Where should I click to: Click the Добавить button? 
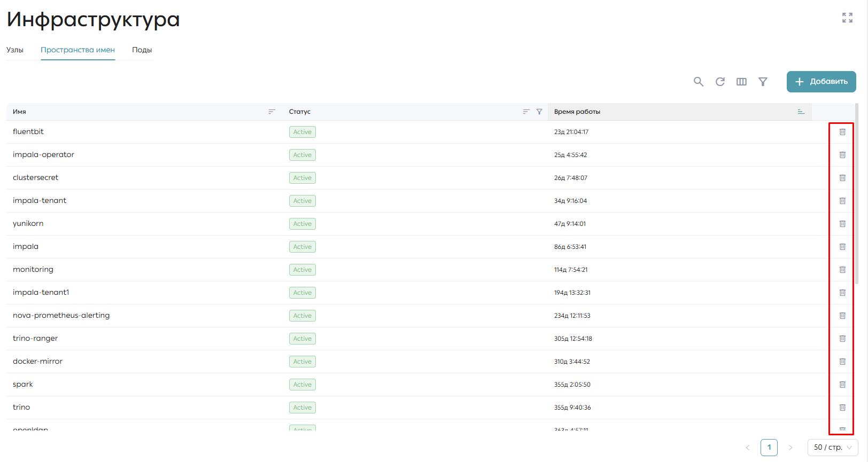click(821, 82)
